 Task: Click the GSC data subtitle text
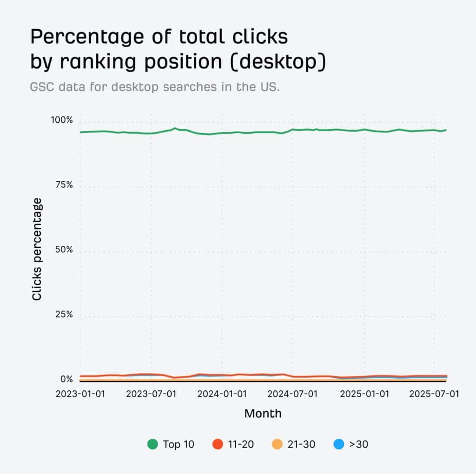click(155, 87)
